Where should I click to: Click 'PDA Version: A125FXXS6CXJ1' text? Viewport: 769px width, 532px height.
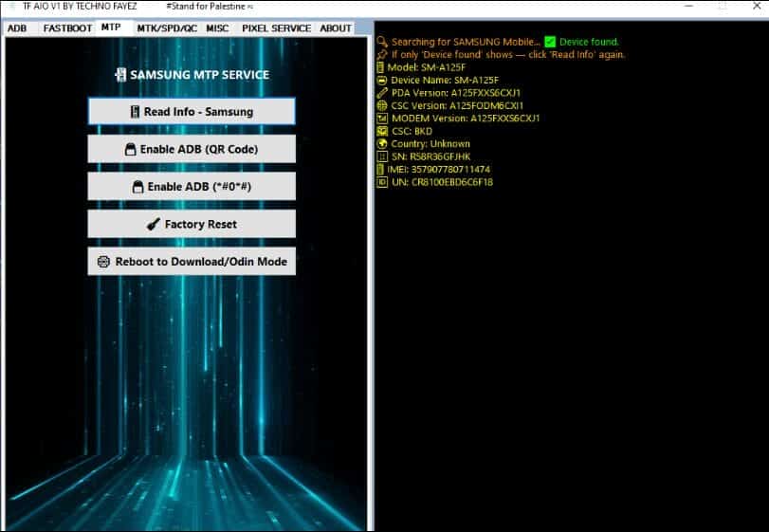[455, 93]
